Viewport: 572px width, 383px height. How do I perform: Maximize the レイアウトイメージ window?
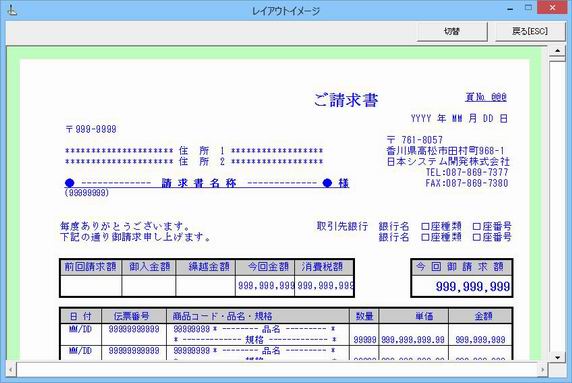point(528,8)
